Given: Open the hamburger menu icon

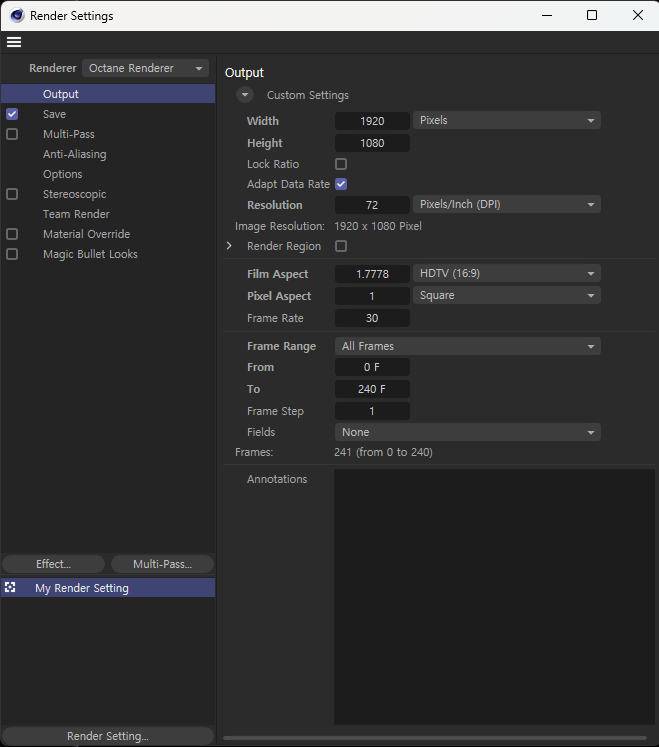Looking at the screenshot, I should pyautogui.click(x=14, y=42).
